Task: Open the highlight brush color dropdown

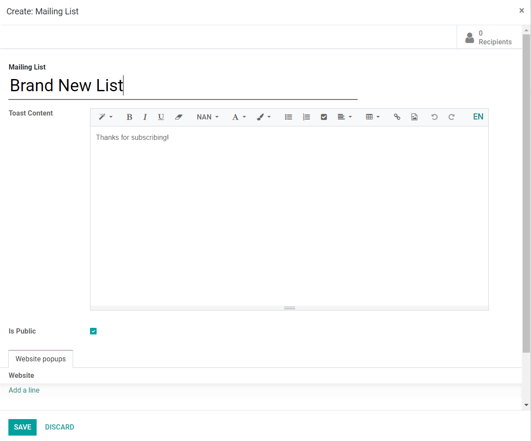Action: point(263,117)
